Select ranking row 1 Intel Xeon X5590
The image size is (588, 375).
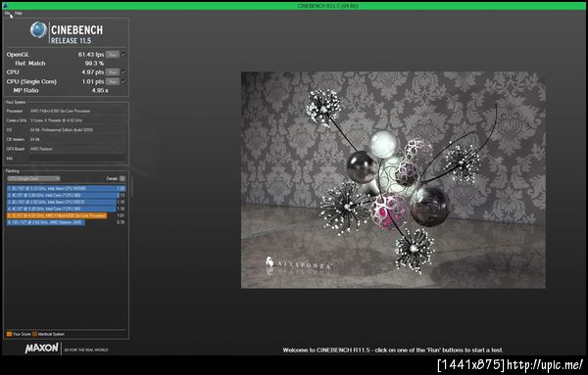pos(66,188)
